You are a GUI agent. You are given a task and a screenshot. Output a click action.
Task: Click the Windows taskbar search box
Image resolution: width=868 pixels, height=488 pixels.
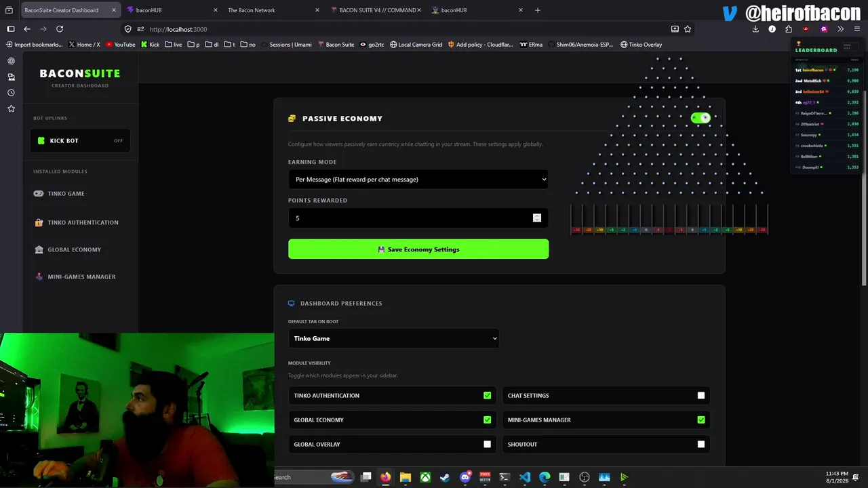313,477
